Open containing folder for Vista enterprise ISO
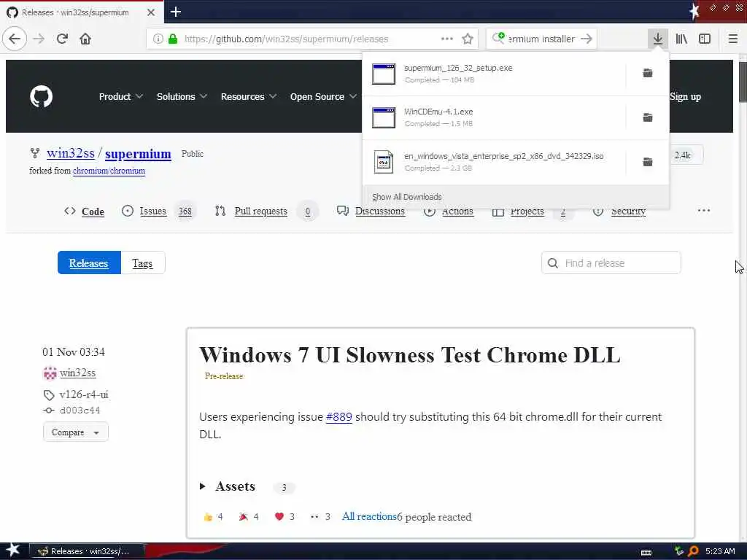 (x=648, y=162)
